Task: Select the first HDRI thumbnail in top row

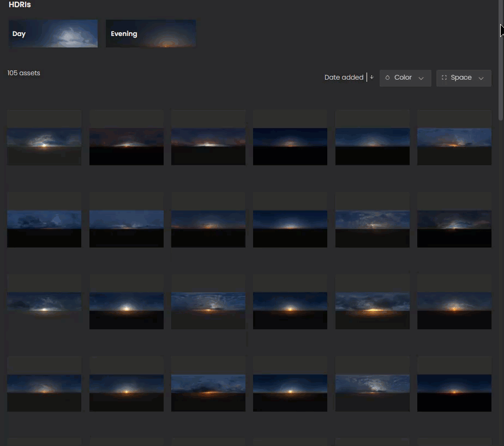Action: point(44,138)
